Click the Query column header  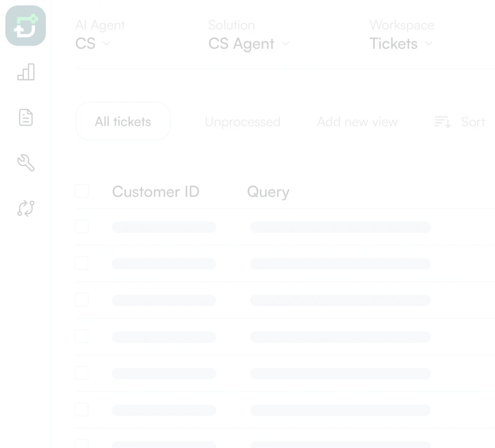[268, 192]
